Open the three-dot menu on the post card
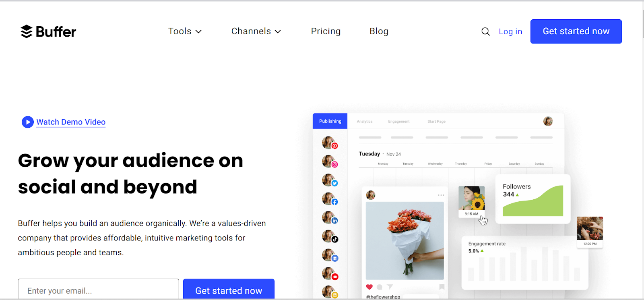 tap(441, 195)
